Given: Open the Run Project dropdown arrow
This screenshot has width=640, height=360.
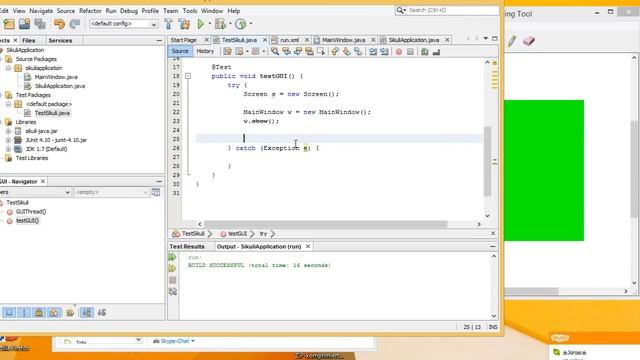Looking at the screenshot, I should [x=210, y=24].
